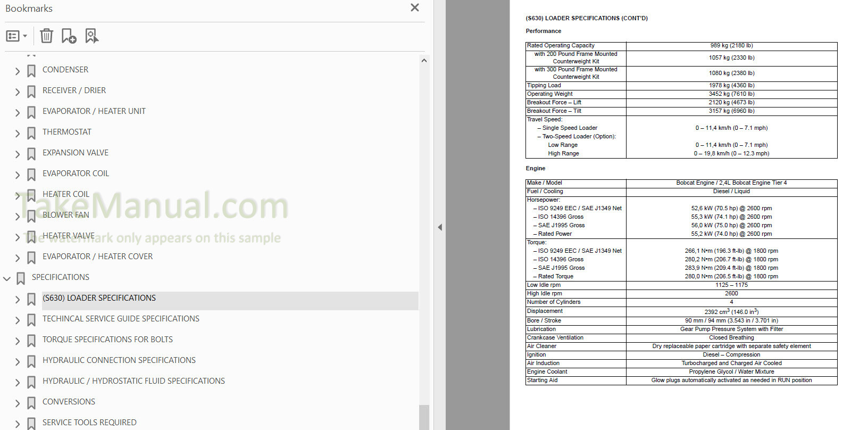Expand the RECEIVER / DRIER bookmark
868x430 pixels.
(18, 92)
